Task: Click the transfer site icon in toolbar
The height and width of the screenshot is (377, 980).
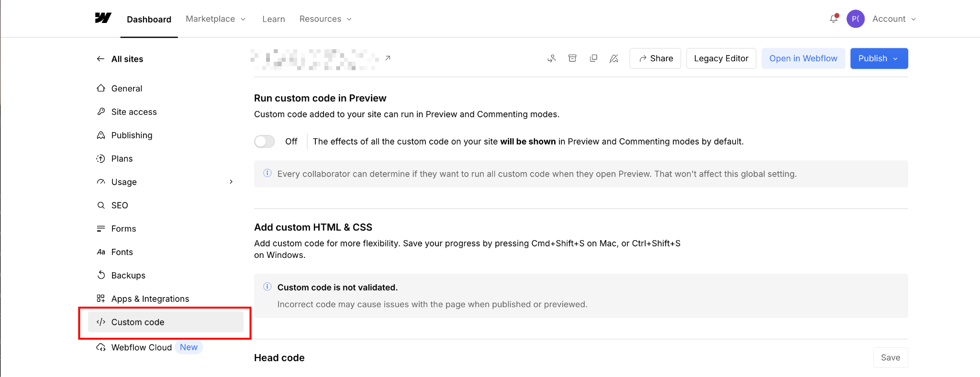Action: 552,58
